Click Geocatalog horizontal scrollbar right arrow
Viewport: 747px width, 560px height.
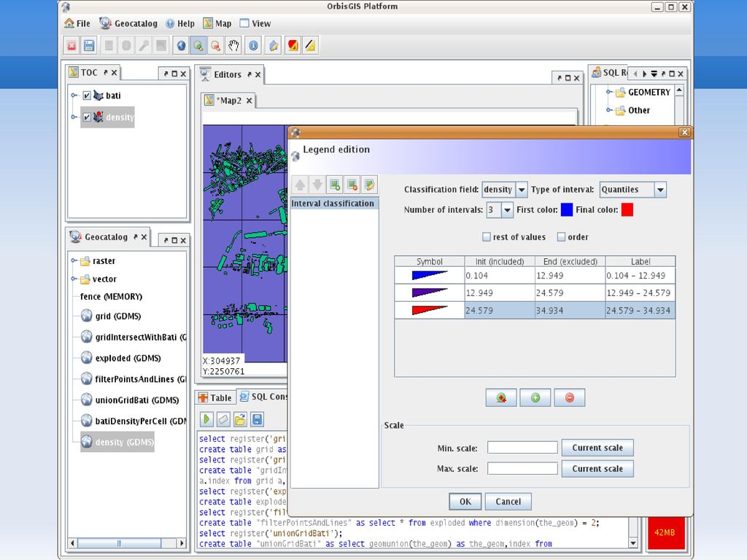click(x=182, y=542)
